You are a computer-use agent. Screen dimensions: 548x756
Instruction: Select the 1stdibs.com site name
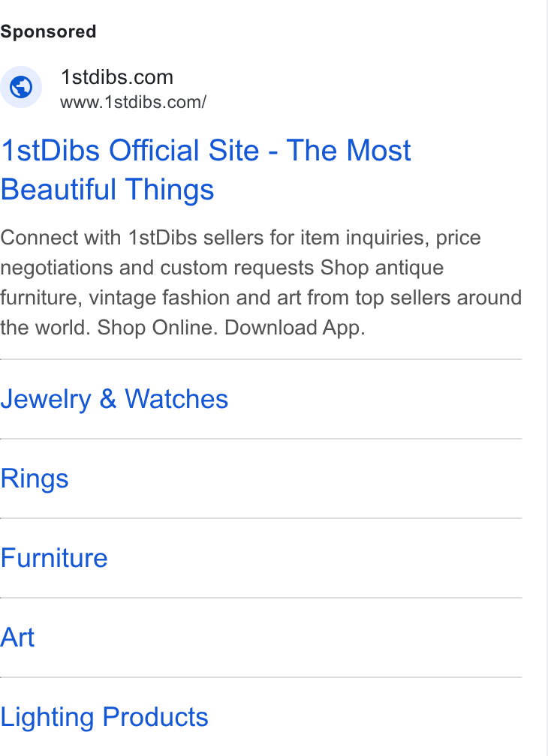117,77
